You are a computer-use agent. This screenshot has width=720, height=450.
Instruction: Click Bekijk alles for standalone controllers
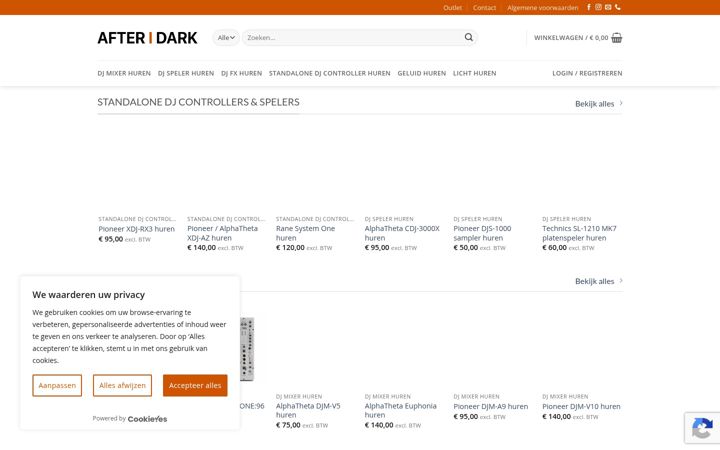click(x=599, y=104)
